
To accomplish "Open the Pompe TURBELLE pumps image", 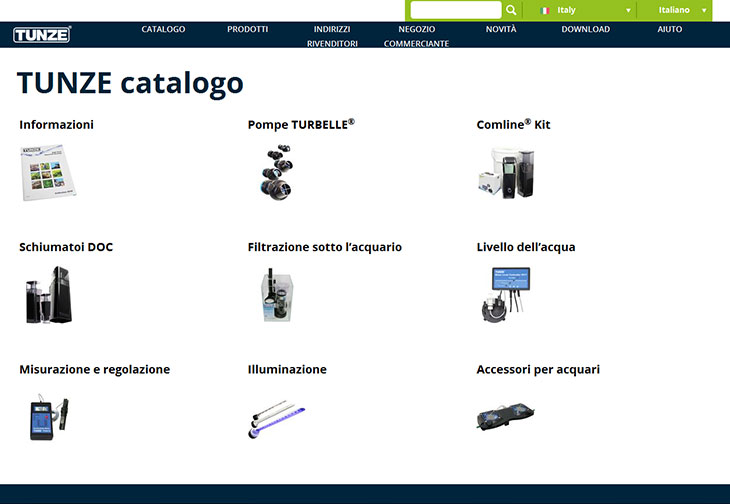I will (277, 172).
